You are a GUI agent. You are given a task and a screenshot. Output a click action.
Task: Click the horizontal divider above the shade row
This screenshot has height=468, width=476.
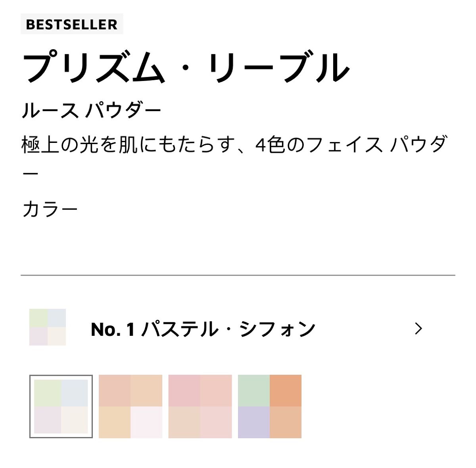tap(238, 275)
